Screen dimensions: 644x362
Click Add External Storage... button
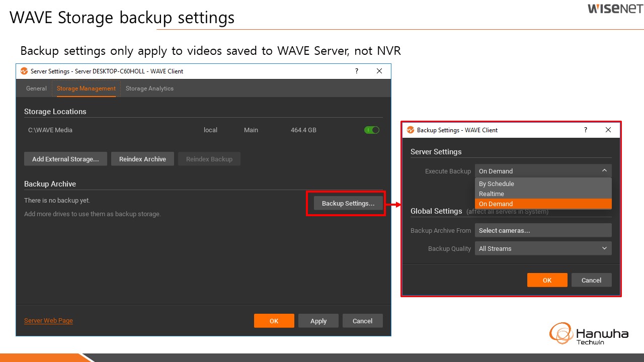tap(65, 159)
